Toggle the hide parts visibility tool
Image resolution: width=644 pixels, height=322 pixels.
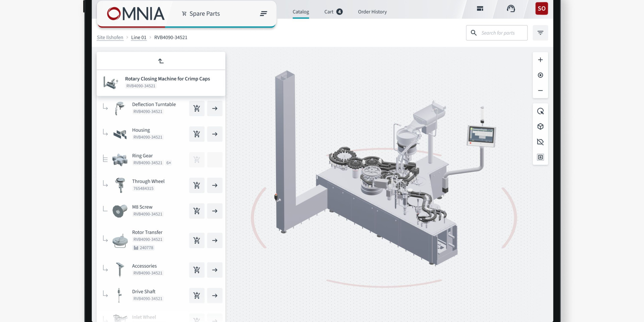(540, 142)
